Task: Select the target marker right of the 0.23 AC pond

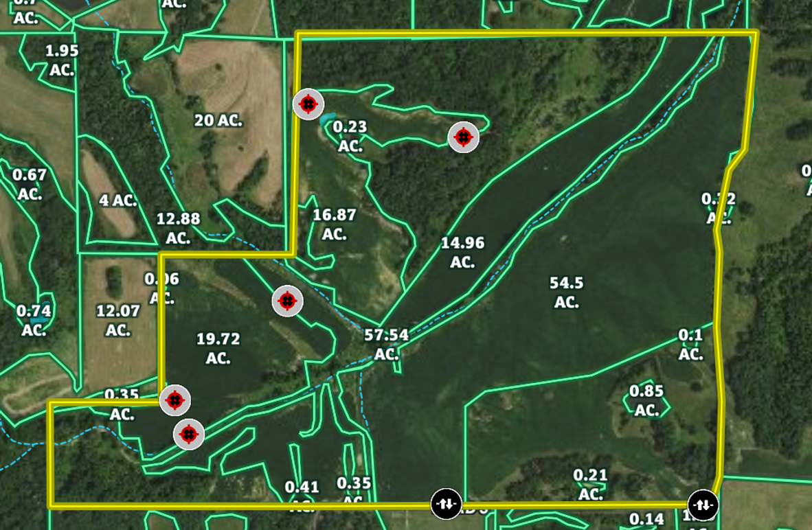Action: (464, 137)
